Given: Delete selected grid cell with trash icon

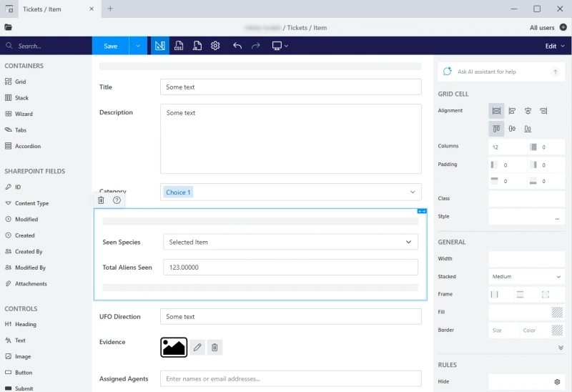Looking at the screenshot, I should pyautogui.click(x=101, y=200).
